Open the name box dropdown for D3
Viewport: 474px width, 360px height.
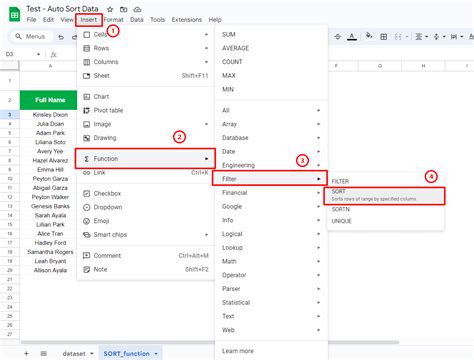38,54
